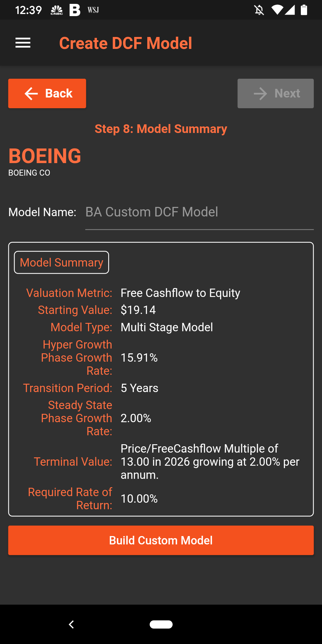Click the Bloomberg B notification icon

click(x=75, y=10)
